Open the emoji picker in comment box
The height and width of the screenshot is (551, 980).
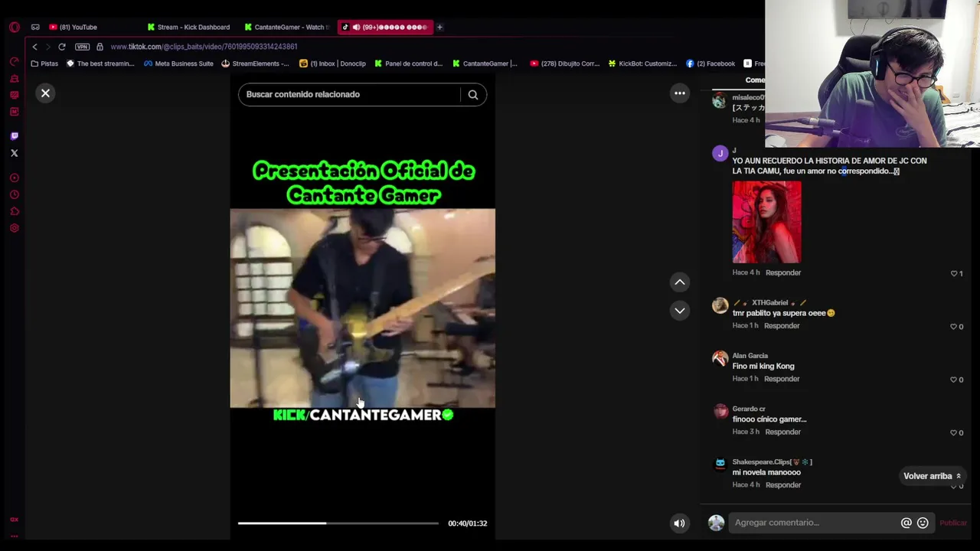click(x=923, y=523)
